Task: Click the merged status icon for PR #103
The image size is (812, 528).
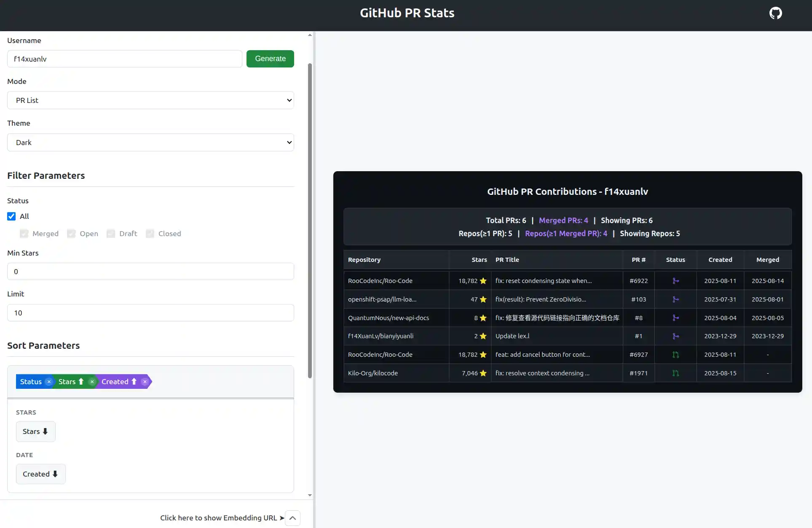Action: pos(675,299)
